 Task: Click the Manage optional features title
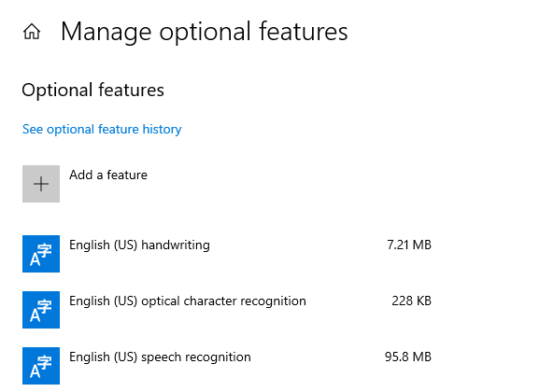click(205, 32)
